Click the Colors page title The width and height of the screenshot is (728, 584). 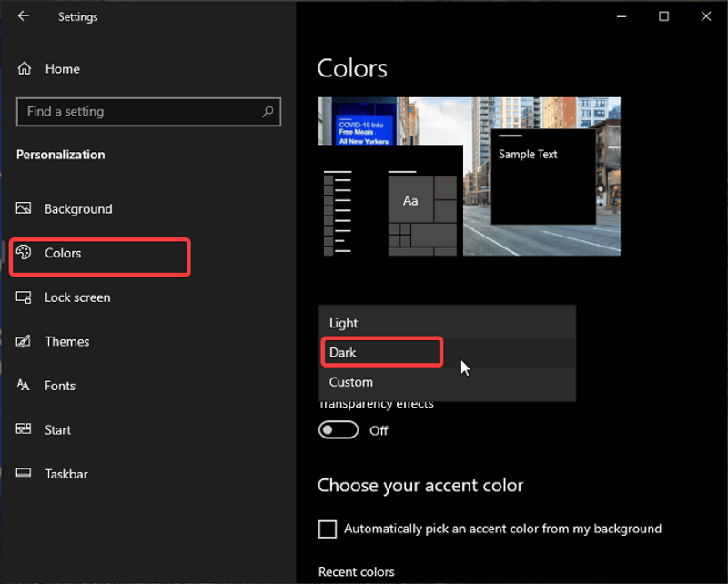pos(352,69)
